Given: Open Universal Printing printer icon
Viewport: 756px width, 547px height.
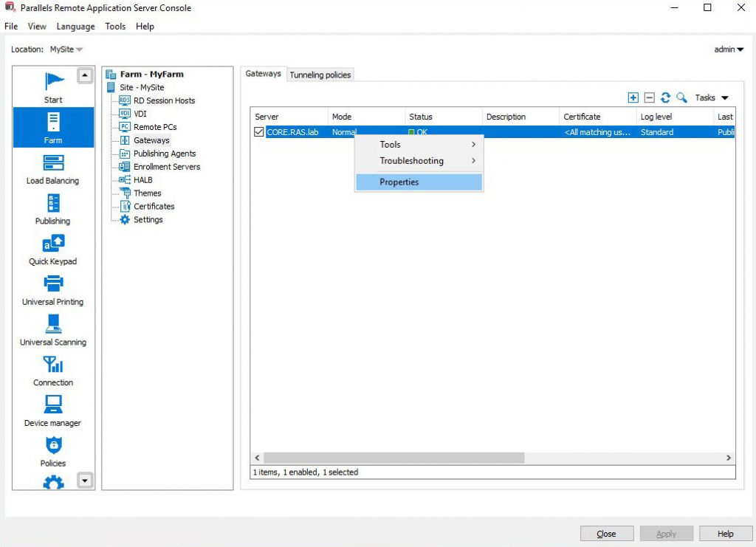Looking at the screenshot, I should 53,283.
